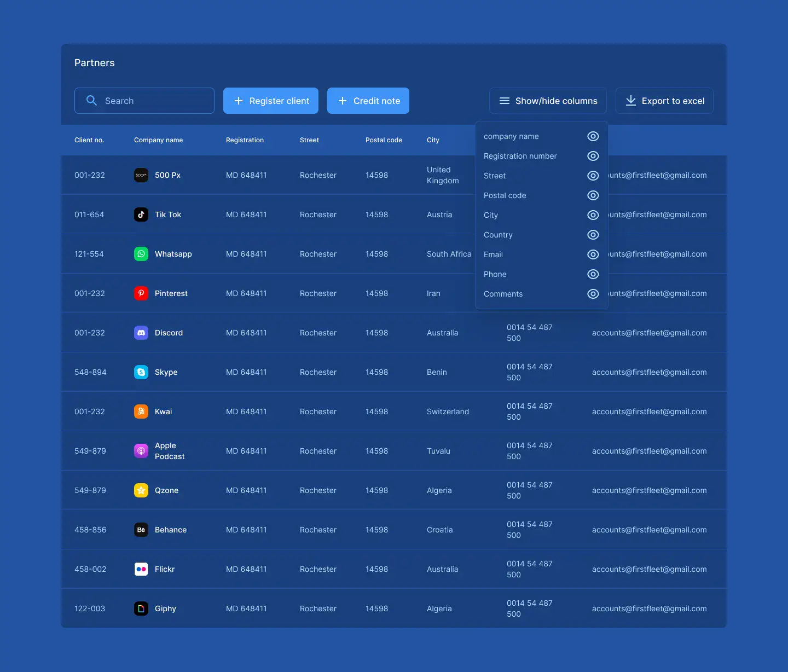Click Giphy row email address

pos(649,609)
